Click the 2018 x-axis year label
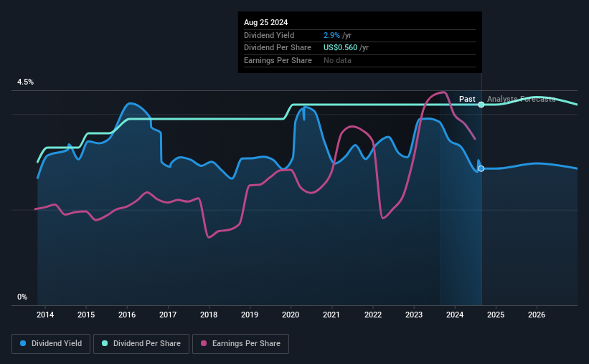The image size is (589, 364). [x=209, y=315]
